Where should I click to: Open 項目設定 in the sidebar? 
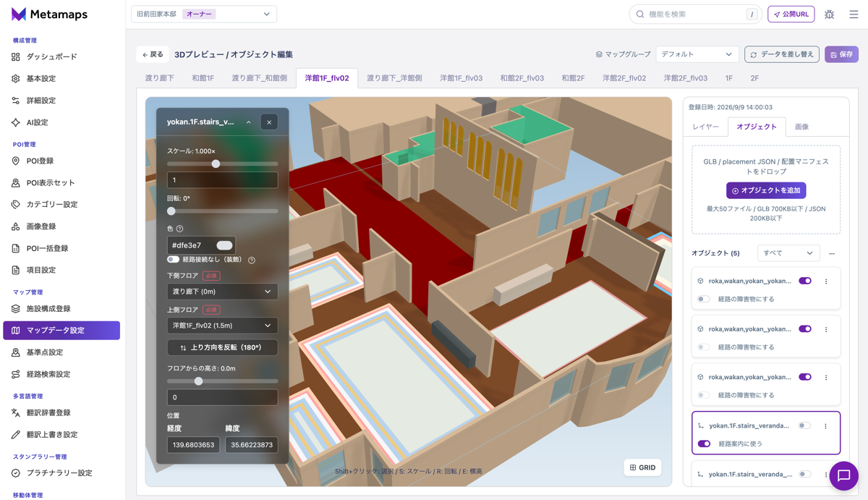tap(61, 270)
